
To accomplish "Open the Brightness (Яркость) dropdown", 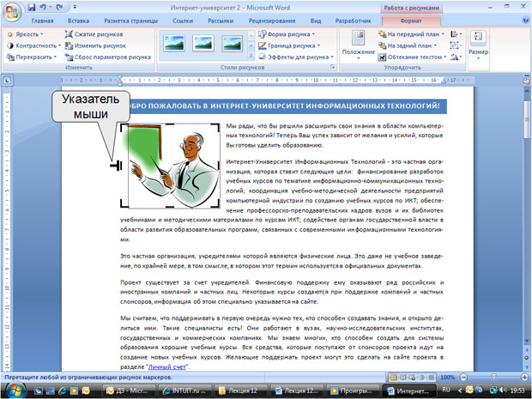I will click(x=26, y=34).
